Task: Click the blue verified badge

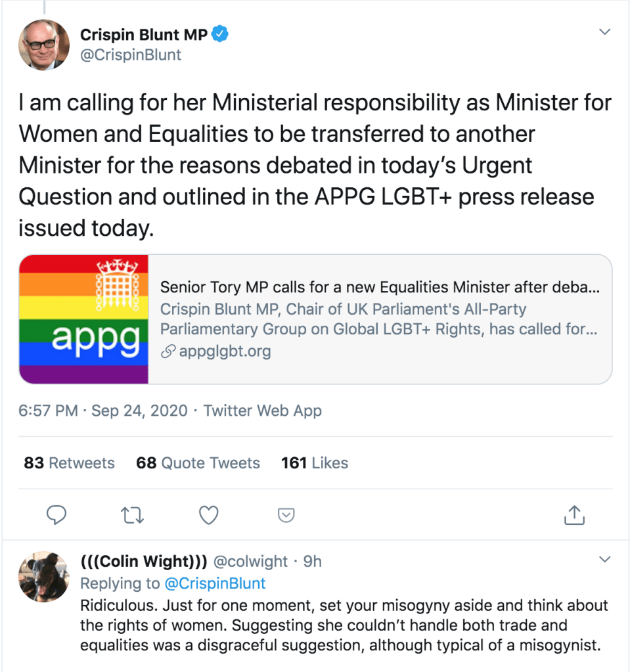Action: [220, 34]
